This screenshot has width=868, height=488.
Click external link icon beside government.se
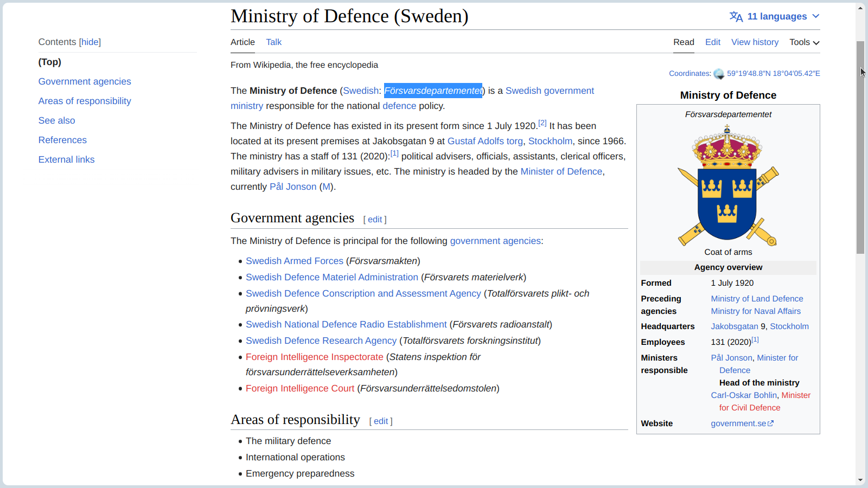coord(771,423)
